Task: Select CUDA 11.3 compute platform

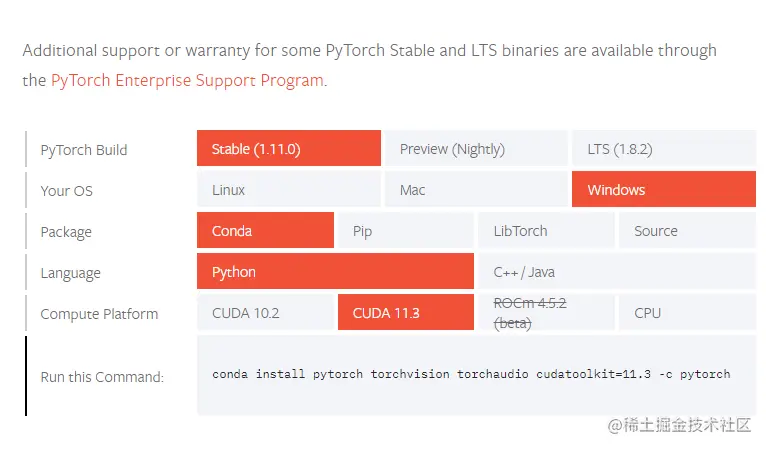Action: point(406,312)
